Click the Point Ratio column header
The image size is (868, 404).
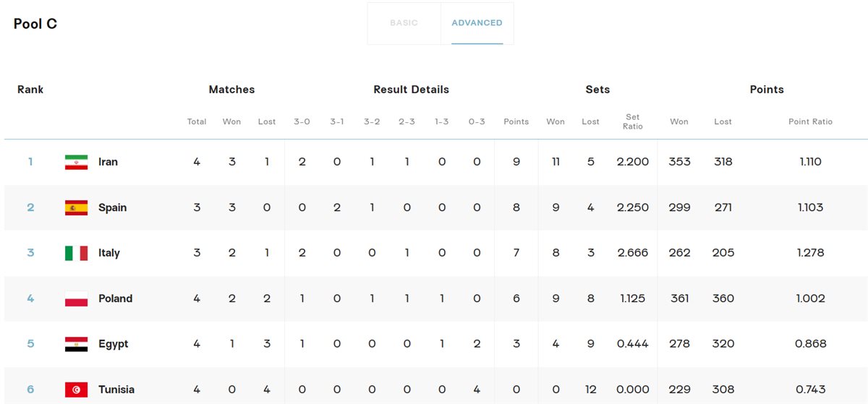point(810,121)
